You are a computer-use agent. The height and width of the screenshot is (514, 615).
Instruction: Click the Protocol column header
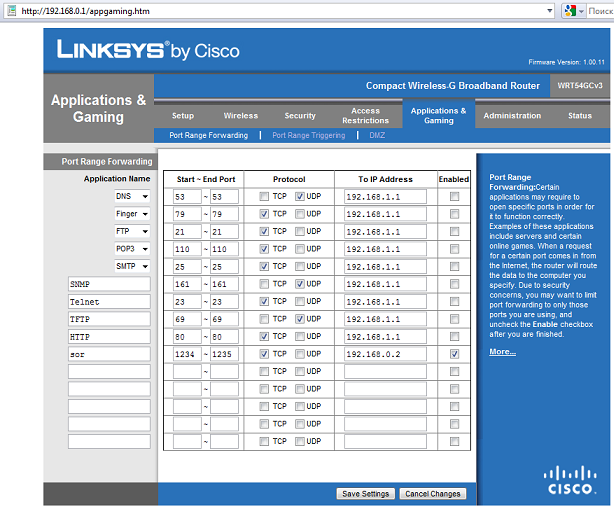pyautogui.click(x=289, y=179)
